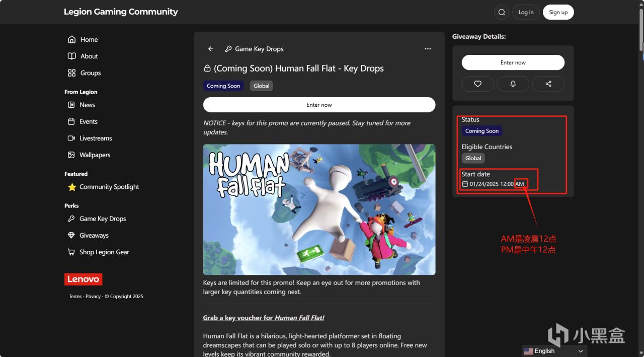This screenshot has height=357, width=644.
Task: Click the Global tag under title
Action: pos(261,86)
